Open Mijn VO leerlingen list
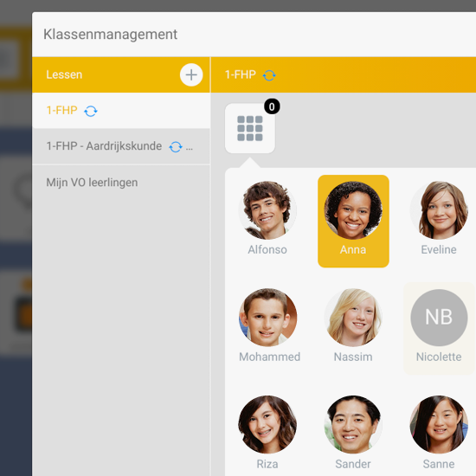 click(x=121, y=183)
